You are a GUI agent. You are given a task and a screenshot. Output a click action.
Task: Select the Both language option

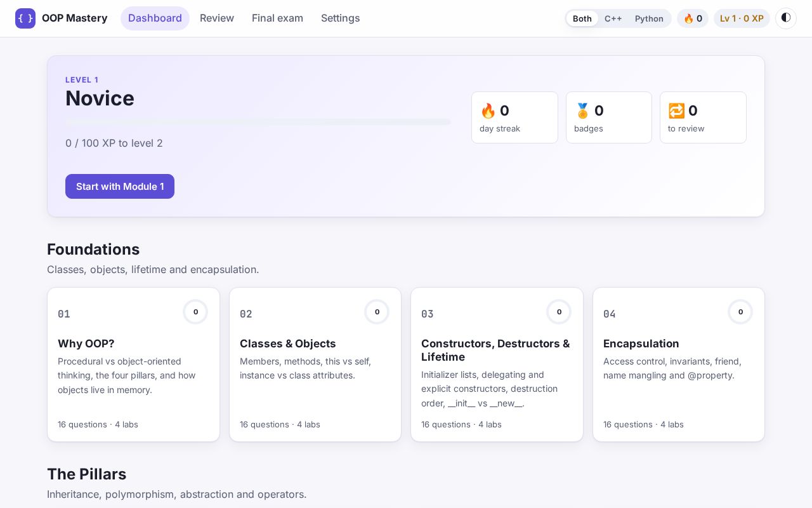582,18
